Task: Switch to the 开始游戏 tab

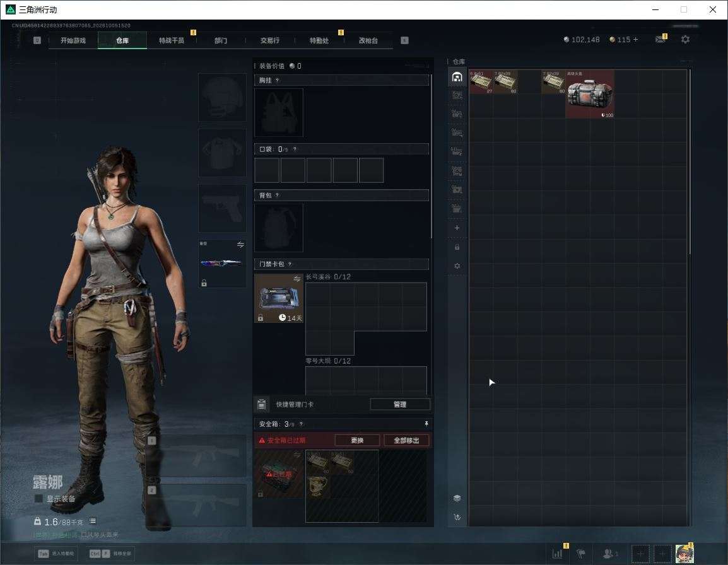Action: [73, 40]
